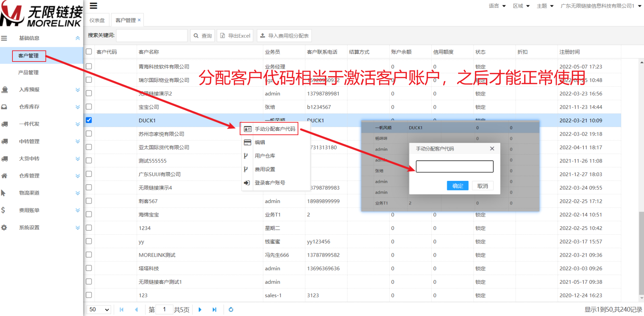This screenshot has height=316, width=644.
Task: Click the MORELINK logo
Action: point(41,14)
